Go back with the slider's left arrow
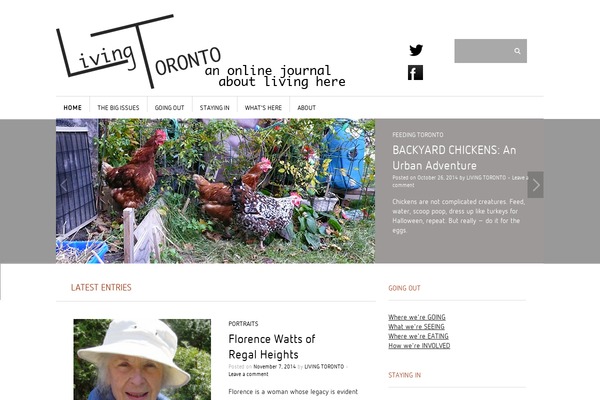This screenshot has width=600, height=400. coord(64,185)
